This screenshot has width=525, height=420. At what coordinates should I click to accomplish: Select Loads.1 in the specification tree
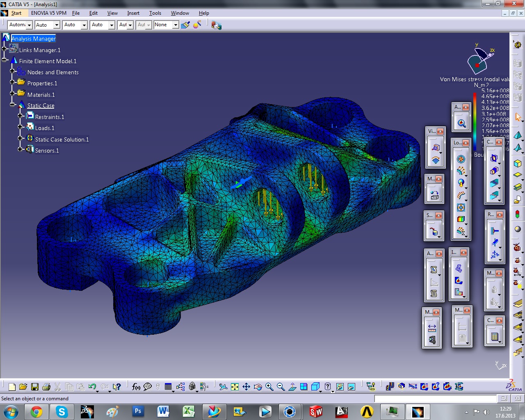45,128
